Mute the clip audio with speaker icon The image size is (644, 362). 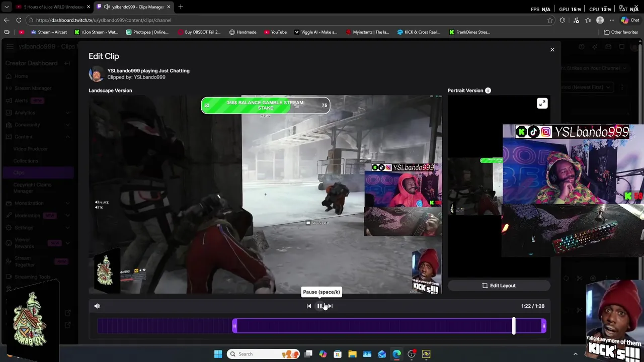tap(97, 306)
